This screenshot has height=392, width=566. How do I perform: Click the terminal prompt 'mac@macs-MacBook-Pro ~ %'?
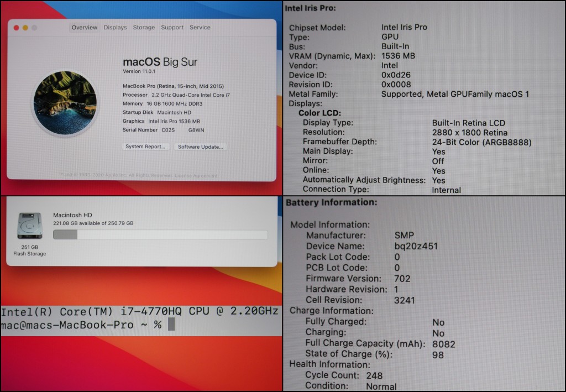[x=81, y=325]
